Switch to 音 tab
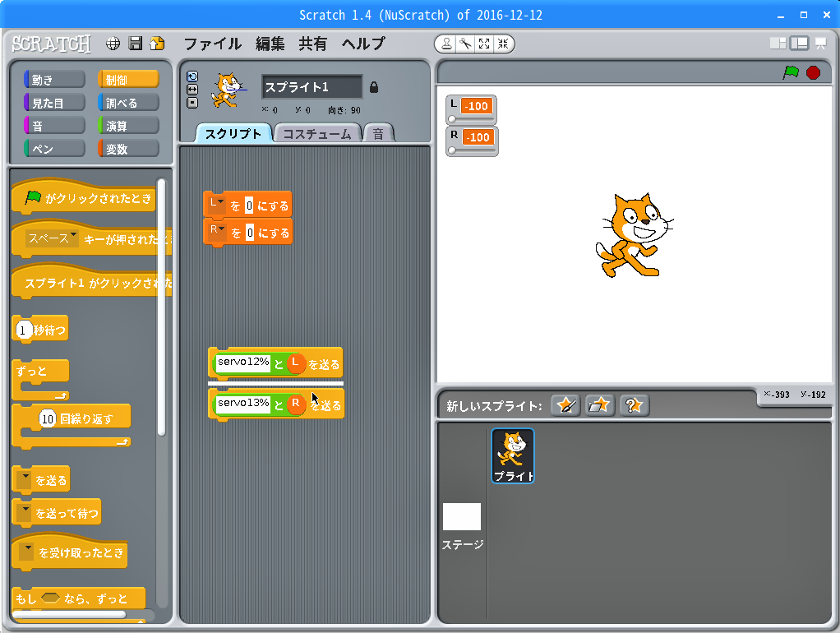This screenshot has height=633, width=840. (378, 133)
